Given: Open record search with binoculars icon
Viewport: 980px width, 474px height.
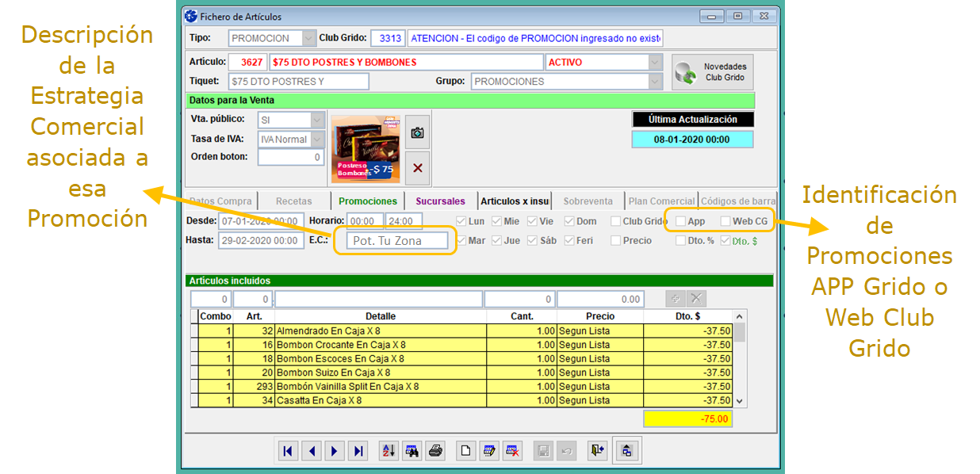Looking at the screenshot, I should coord(412,451).
